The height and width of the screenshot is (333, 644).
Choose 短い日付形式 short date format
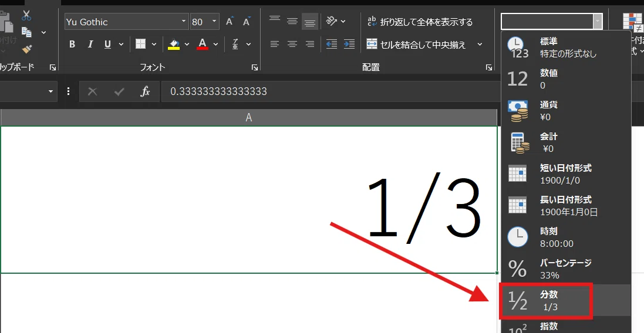[565, 174]
